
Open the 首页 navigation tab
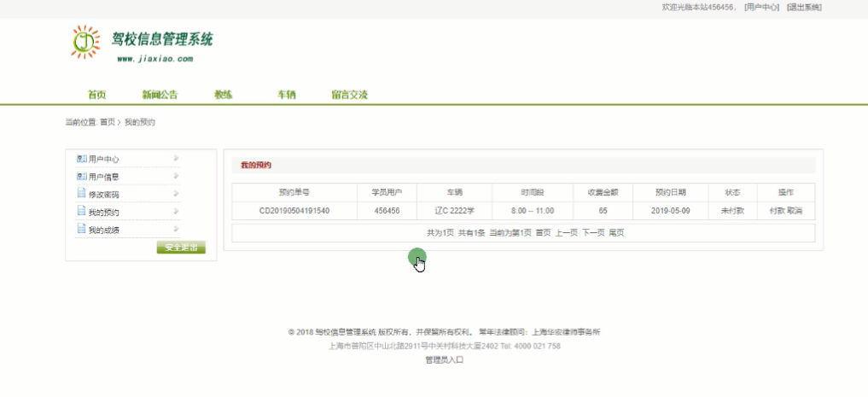(96, 95)
